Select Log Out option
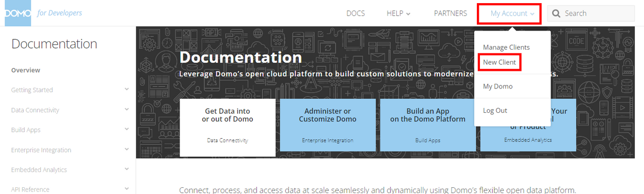644x194 pixels. [495, 110]
